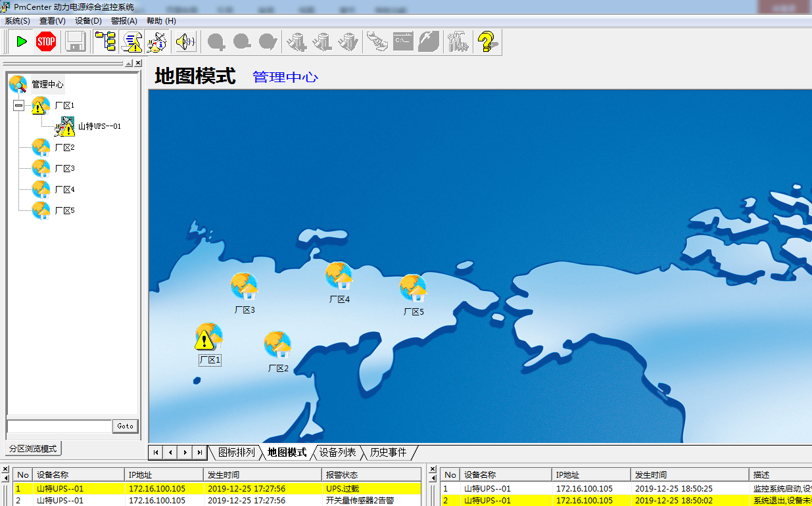Screen dimensions: 812x506
Task: Click the 厂区4 site icon on map
Action: click(339, 276)
